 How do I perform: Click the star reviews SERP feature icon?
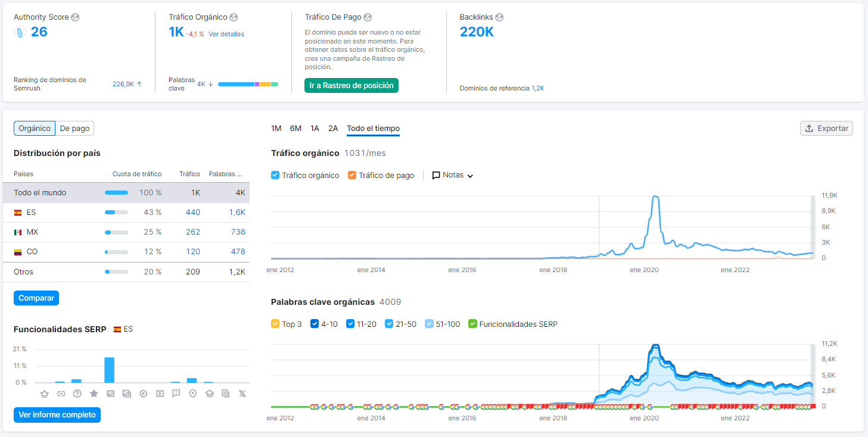tap(94, 394)
